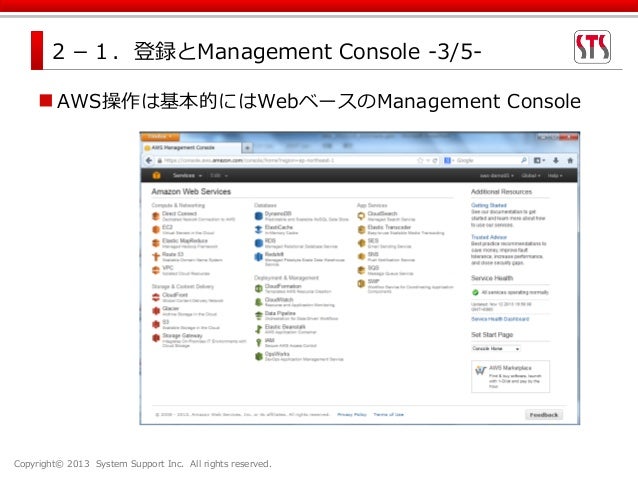This screenshot has height=479, width=638.
Task: Click the EC2 service name link
Action: (167, 227)
